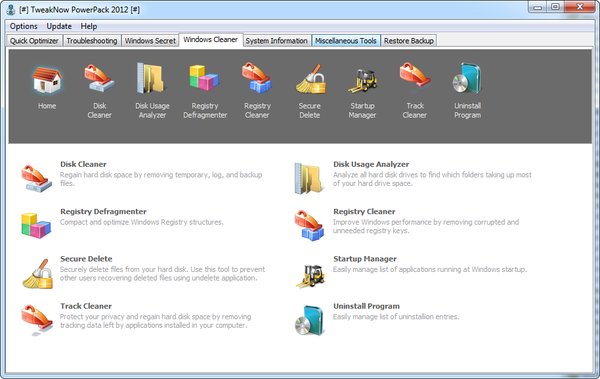
Task: Click the Home house icon in toolbar
Action: [x=47, y=80]
